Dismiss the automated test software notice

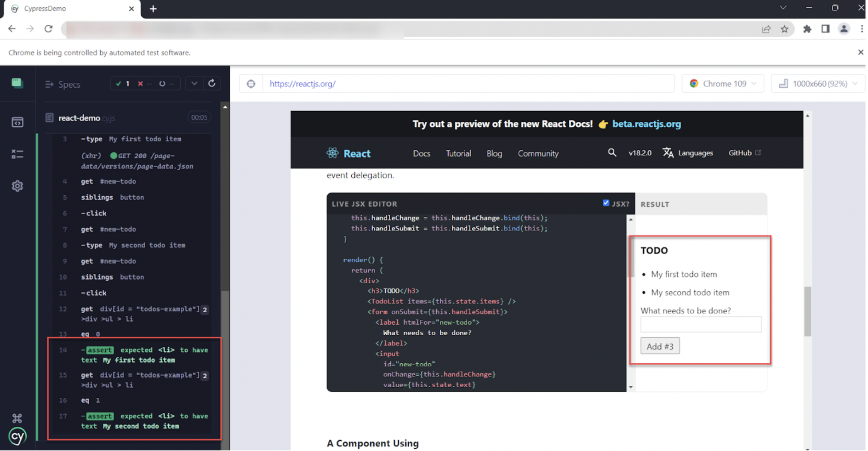pos(861,52)
